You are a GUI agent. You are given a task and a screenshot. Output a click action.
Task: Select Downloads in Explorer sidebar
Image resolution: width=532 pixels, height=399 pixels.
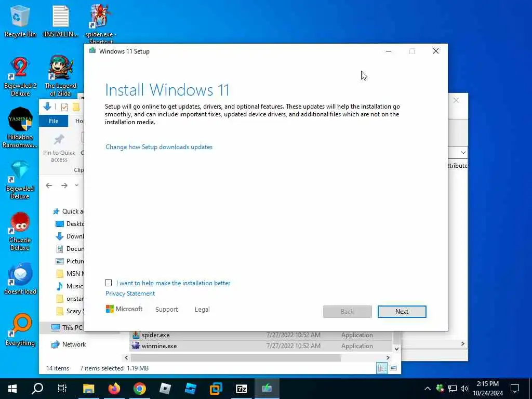point(69,236)
